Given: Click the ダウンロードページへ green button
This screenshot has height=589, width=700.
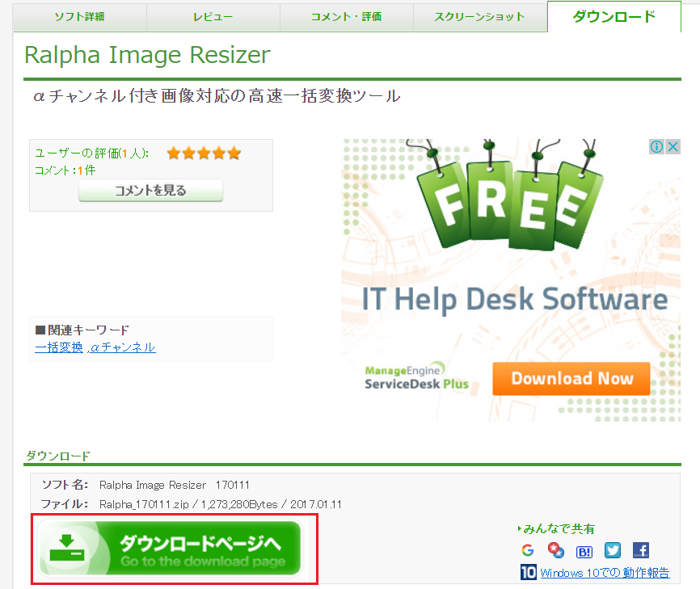Looking at the screenshot, I should pyautogui.click(x=175, y=550).
